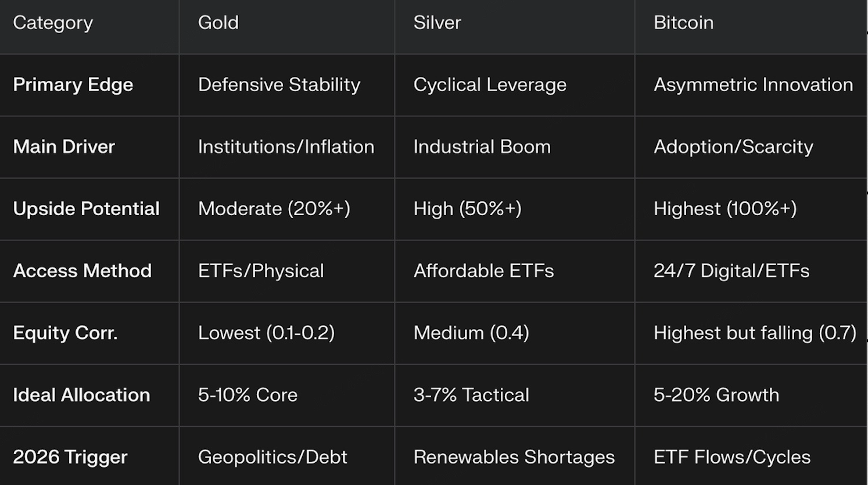This screenshot has height=485, width=868.
Task: Select the Medium (0.4) cell
Action: point(471,333)
